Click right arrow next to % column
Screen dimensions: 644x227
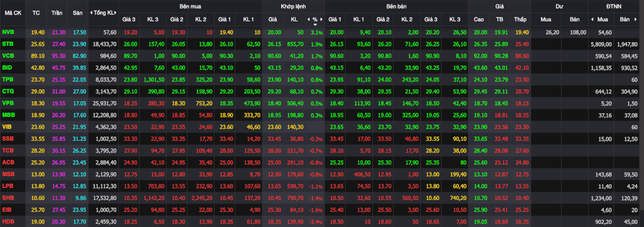click(x=321, y=19)
